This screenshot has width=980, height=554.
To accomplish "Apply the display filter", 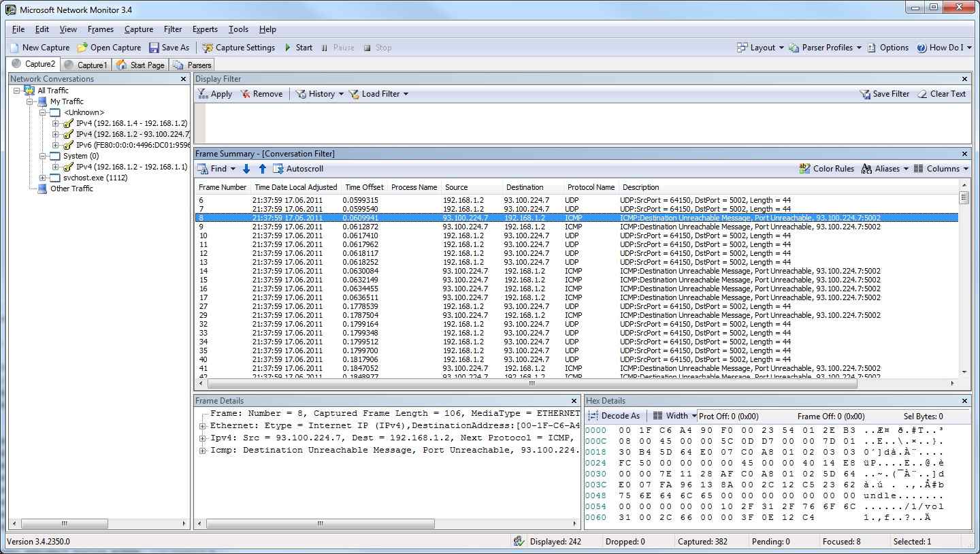I will click(215, 94).
